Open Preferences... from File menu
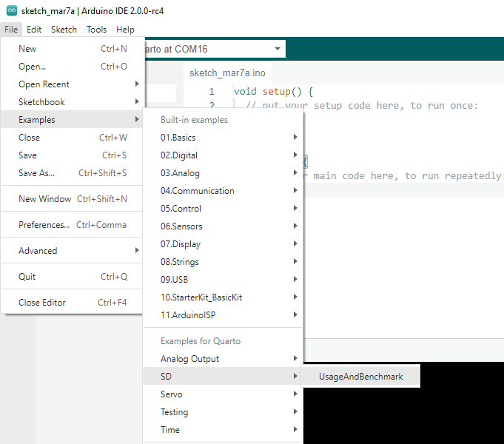 [x=44, y=225]
